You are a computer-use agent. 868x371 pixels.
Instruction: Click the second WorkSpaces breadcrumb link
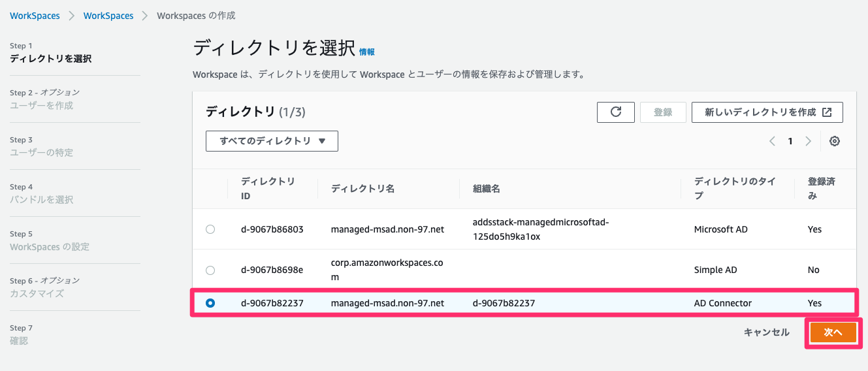click(108, 16)
